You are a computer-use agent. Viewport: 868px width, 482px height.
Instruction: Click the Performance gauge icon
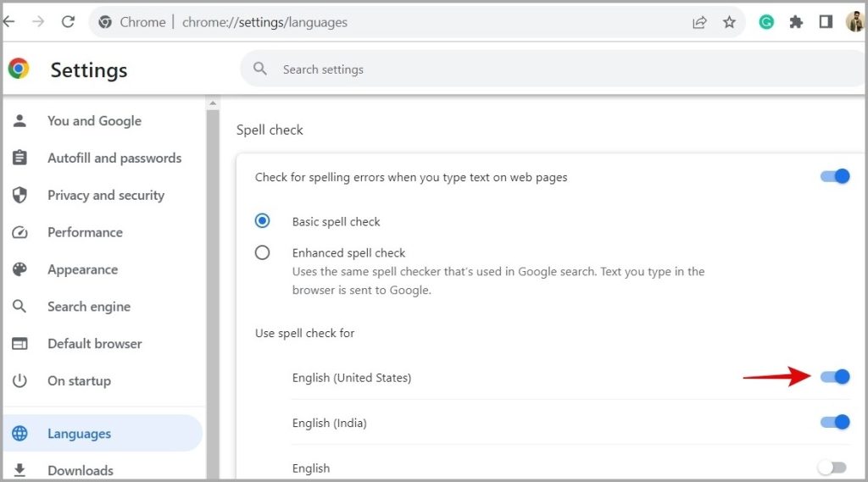pos(20,232)
